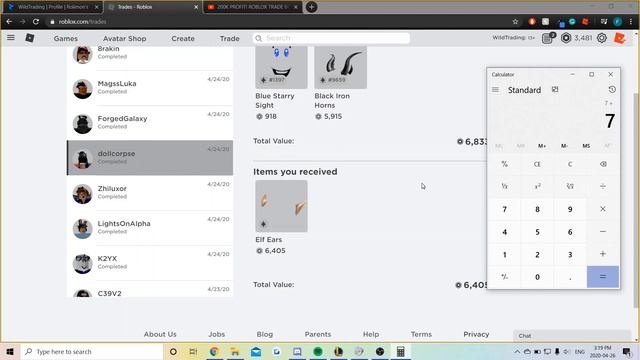Toggle Calculator keep on top icon

pos(555,89)
